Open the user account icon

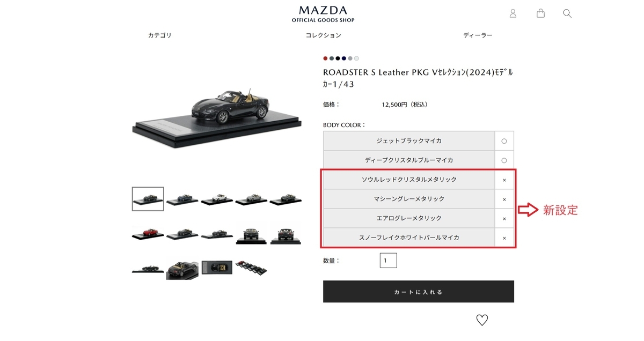coord(513,13)
